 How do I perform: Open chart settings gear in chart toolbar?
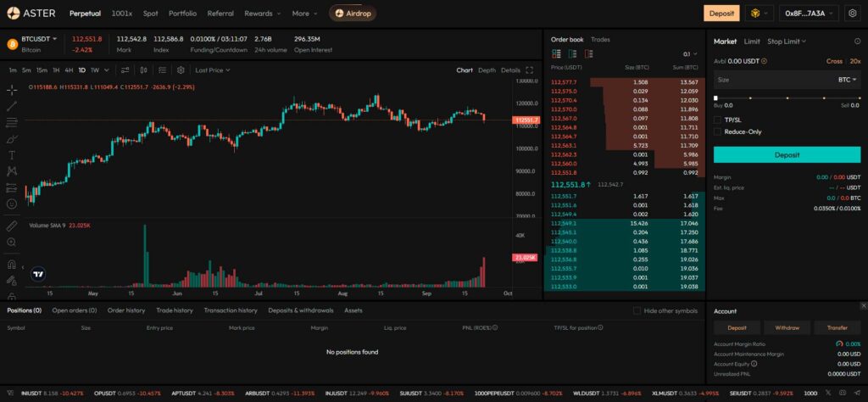coord(181,70)
